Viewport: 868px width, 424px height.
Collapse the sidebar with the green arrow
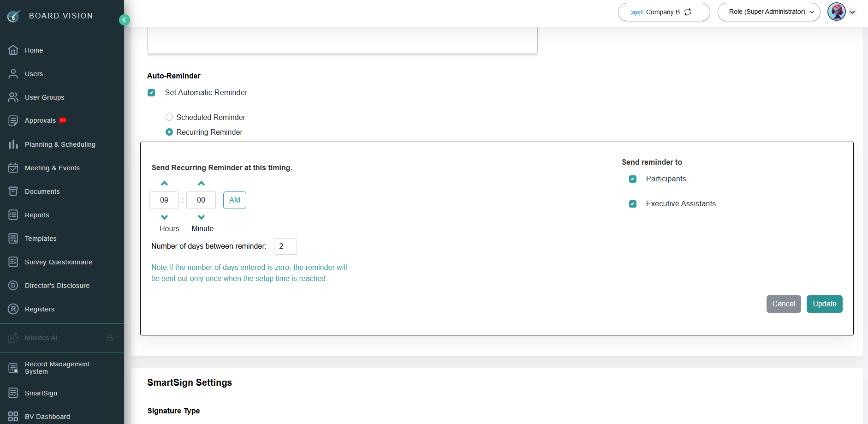(124, 20)
